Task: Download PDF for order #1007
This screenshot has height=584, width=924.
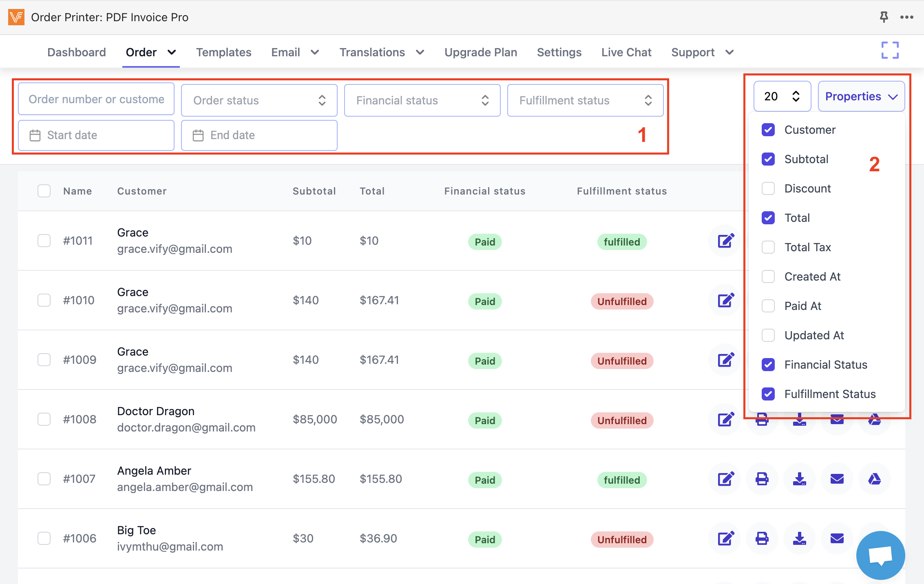Action: (x=799, y=479)
